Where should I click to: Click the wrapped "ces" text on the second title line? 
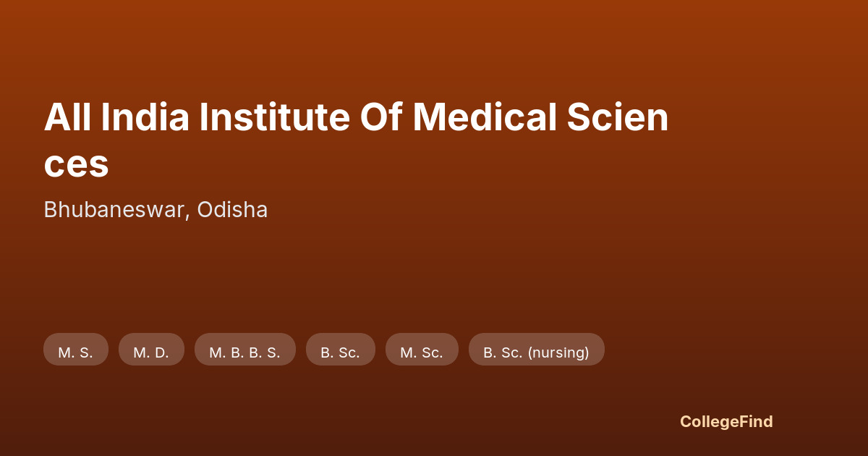pos(76,164)
